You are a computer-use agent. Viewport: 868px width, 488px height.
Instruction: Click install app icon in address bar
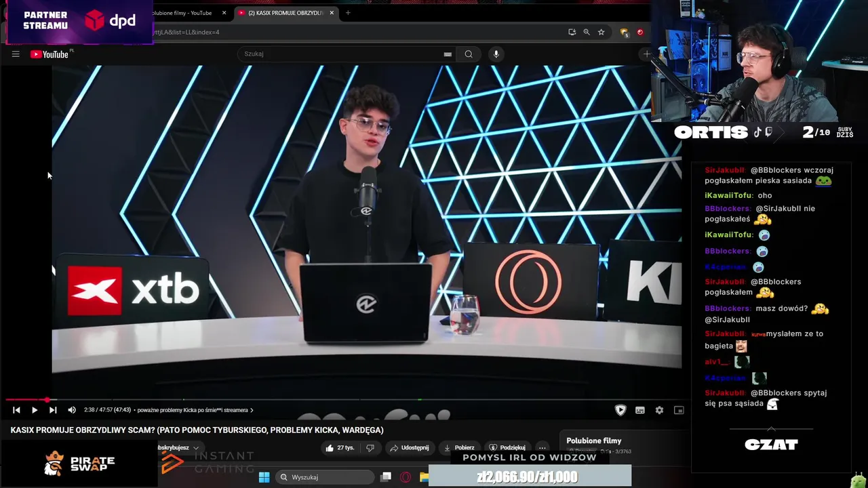[x=572, y=32]
